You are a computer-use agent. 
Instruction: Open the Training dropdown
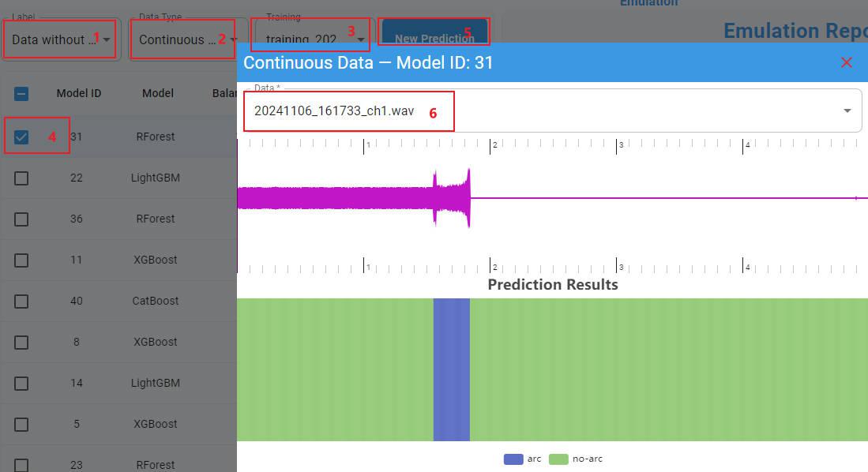tap(361, 39)
